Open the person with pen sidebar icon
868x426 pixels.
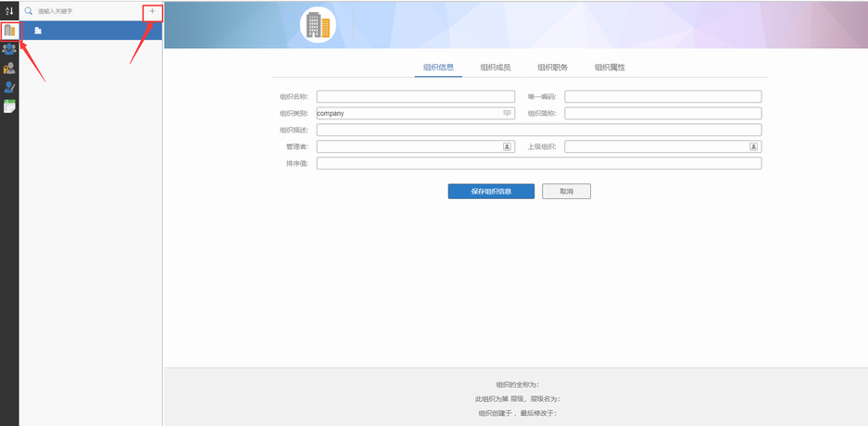click(9, 87)
